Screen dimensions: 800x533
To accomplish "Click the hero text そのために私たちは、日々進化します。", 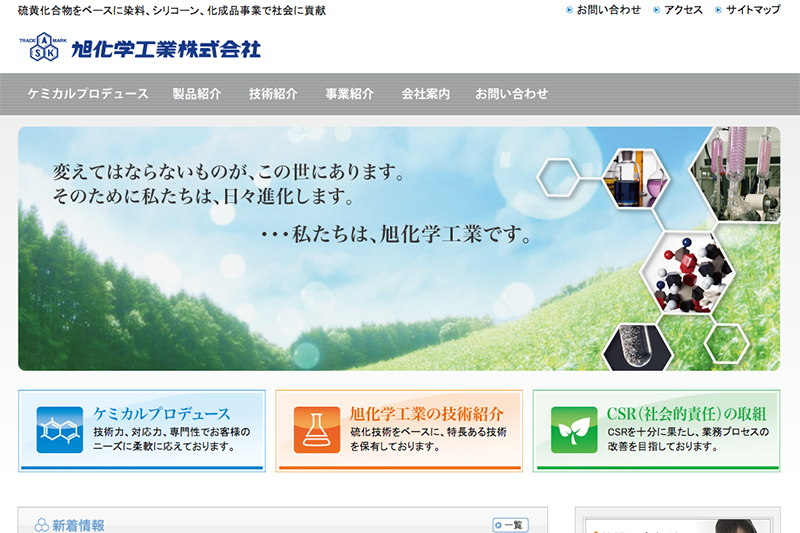I will click(204, 196).
